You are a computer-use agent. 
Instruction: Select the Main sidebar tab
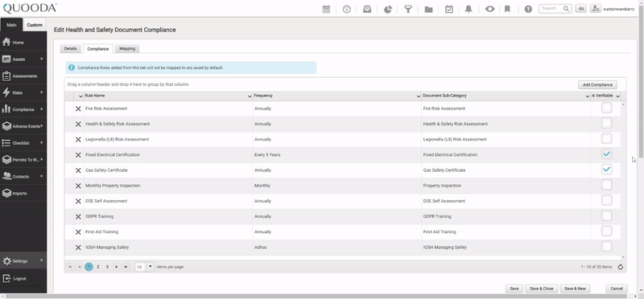(x=11, y=25)
